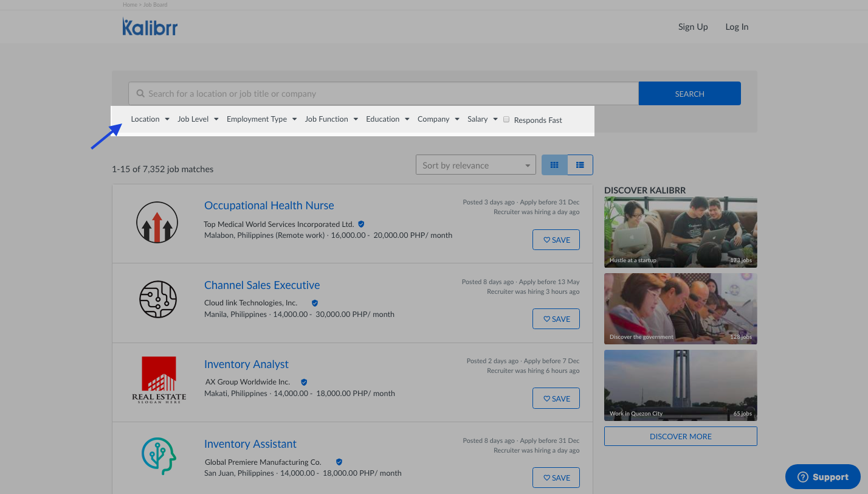Open the Job Level filter dropdown
868x494 pixels.
(x=198, y=119)
